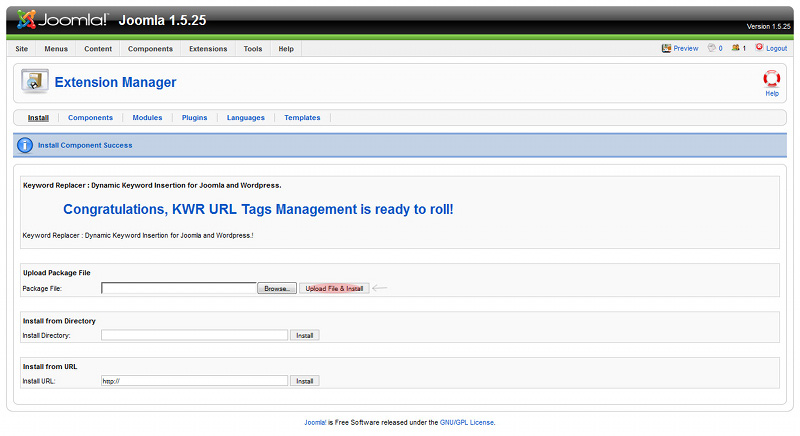
Task: Open the Extensions menu
Action: pos(208,49)
